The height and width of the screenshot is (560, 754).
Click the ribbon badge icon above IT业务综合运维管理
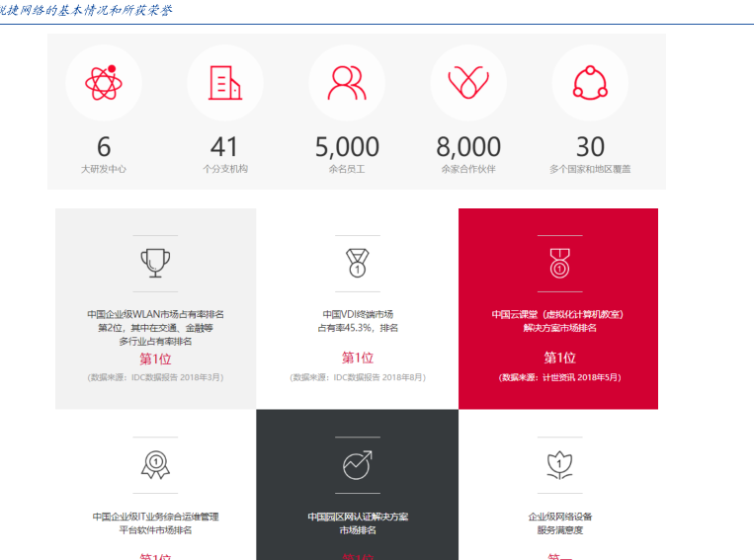(x=155, y=464)
